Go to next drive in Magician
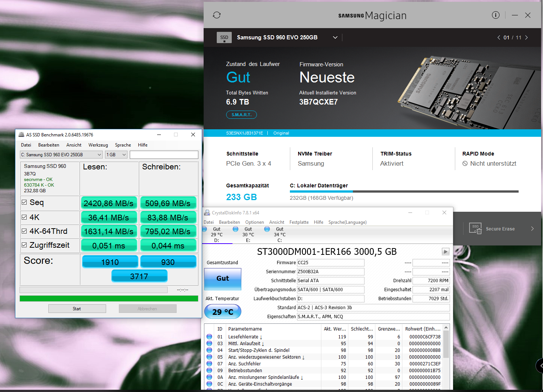The height and width of the screenshot is (392, 543). pyautogui.click(x=526, y=37)
